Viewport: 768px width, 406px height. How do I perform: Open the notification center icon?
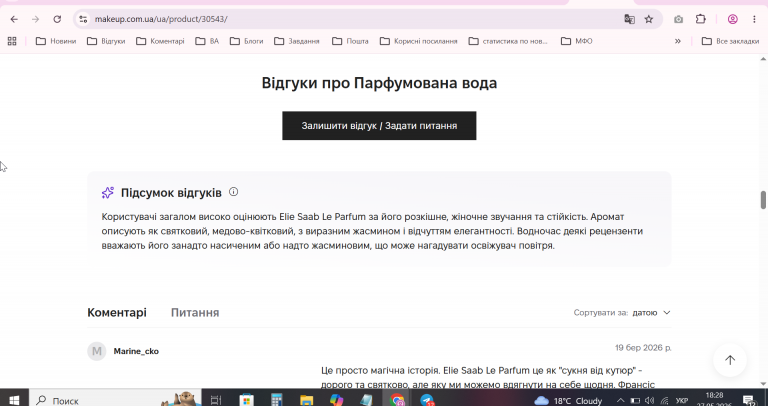coord(749,400)
